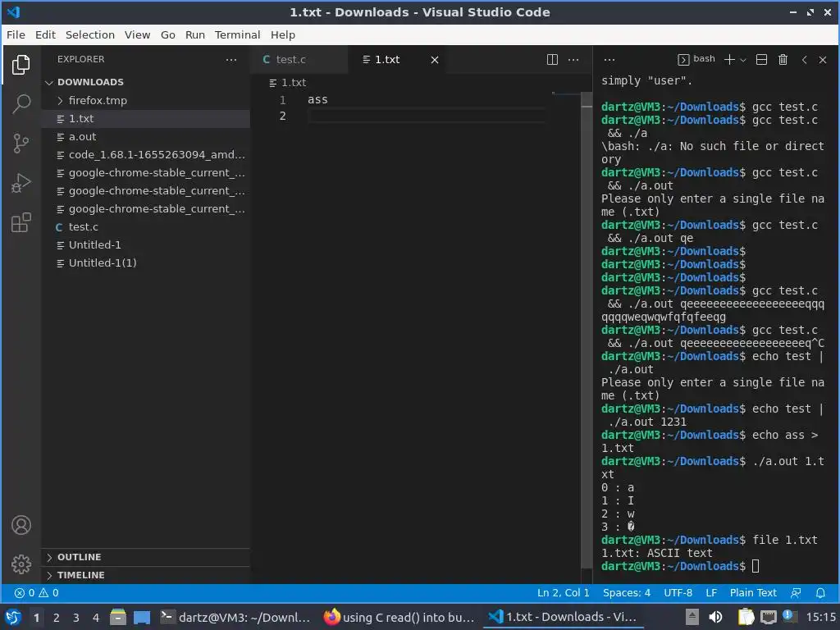Open Untitled-1 file in the Explorer
The image size is (840, 630).
point(146,244)
